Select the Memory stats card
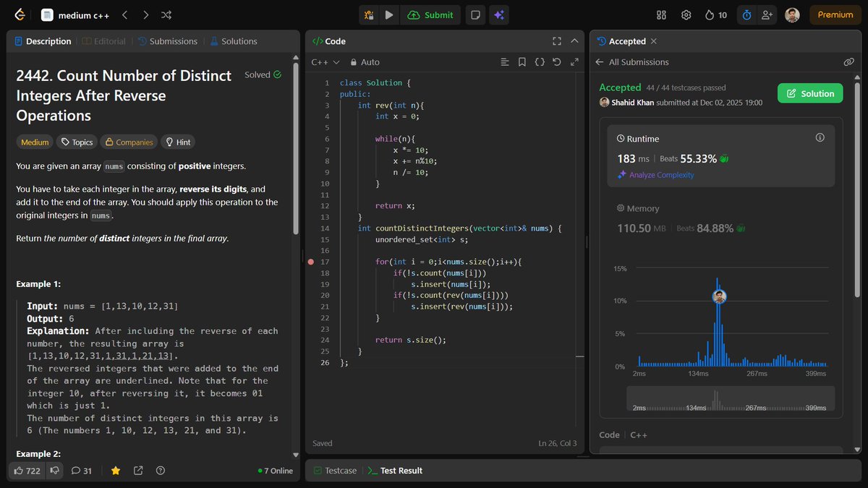This screenshot has height=488, width=868. point(720,219)
